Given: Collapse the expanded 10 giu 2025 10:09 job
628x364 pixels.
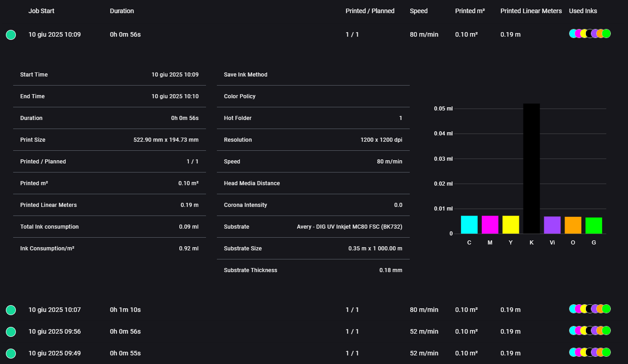Looking at the screenshot, I should coord(54,34).
